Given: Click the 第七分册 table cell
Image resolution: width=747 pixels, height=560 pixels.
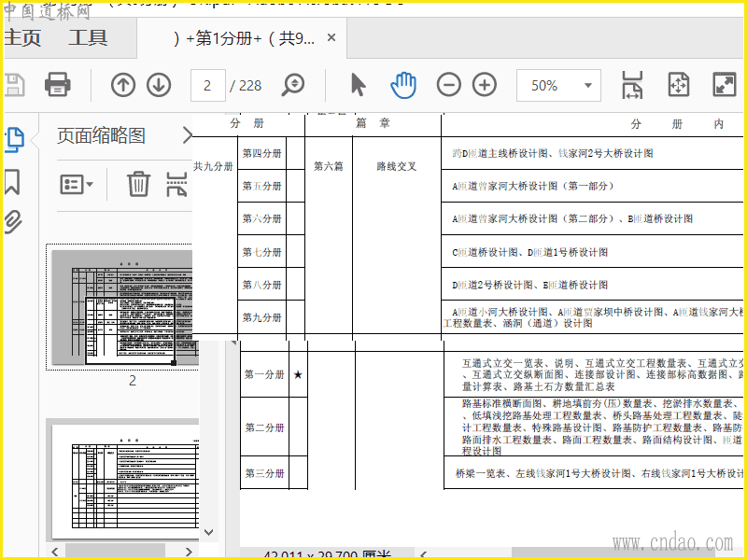Looking at the screenshot, I should [262, 252].
